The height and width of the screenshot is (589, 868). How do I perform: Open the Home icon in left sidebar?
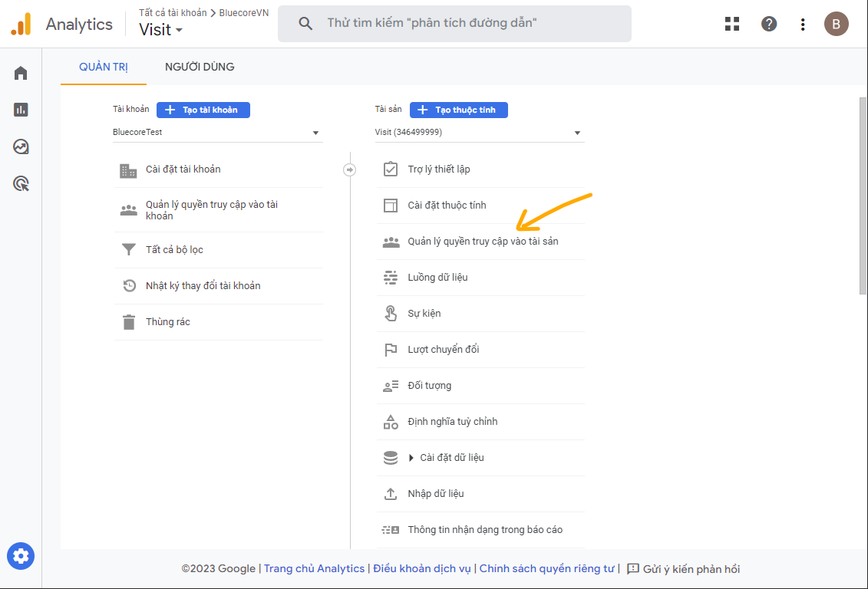pos(21,73)
